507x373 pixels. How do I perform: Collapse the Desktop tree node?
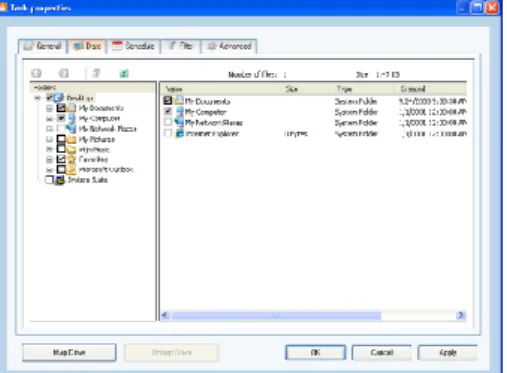click(x=38, y=98)
